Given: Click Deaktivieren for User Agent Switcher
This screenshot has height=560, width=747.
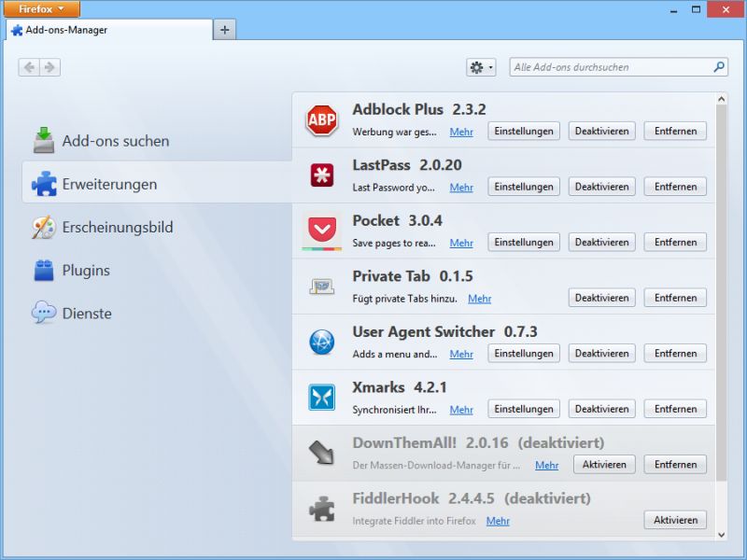Looking at the screenshot, I should point(601,354).
